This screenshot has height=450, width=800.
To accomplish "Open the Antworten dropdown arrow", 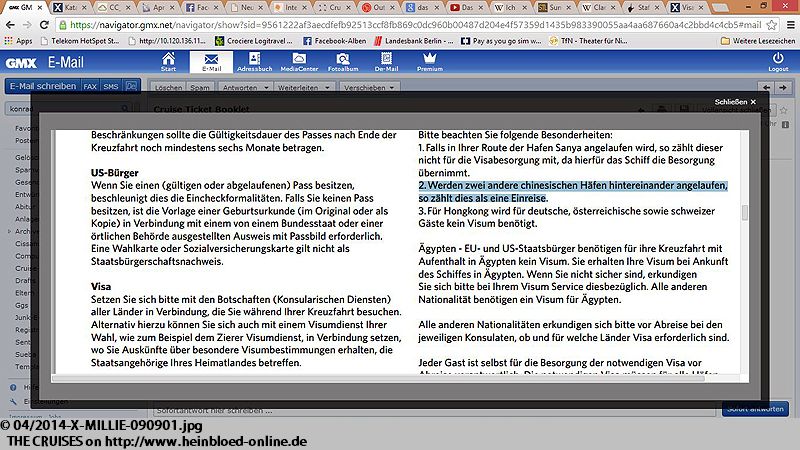I will coord(266,88).
